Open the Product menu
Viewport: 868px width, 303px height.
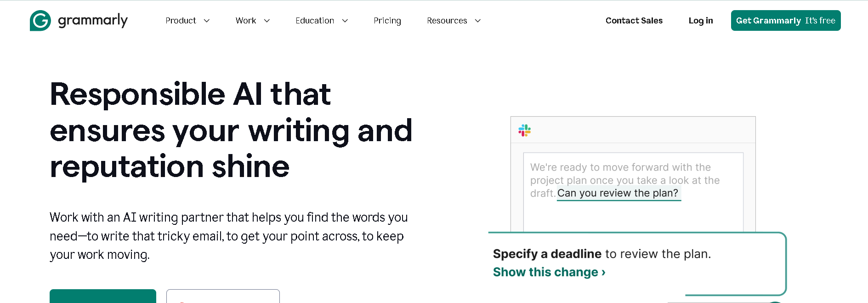(x=181, y=21)
